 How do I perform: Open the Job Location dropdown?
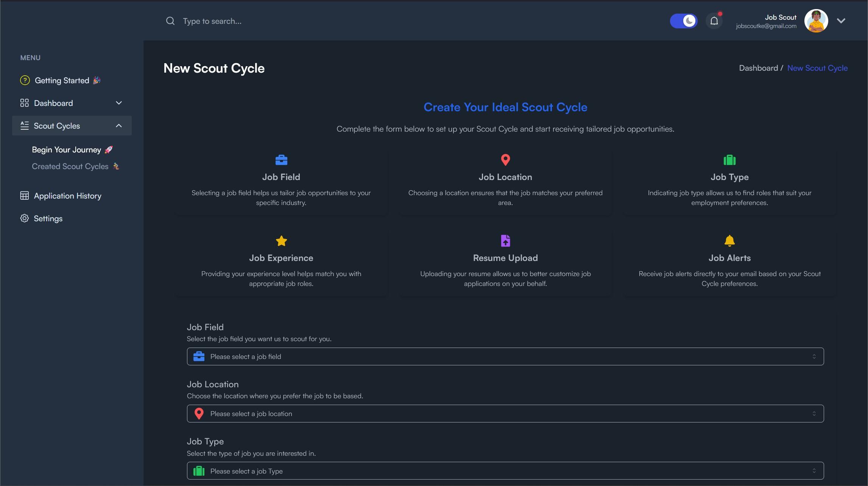(x=505, y=413)
